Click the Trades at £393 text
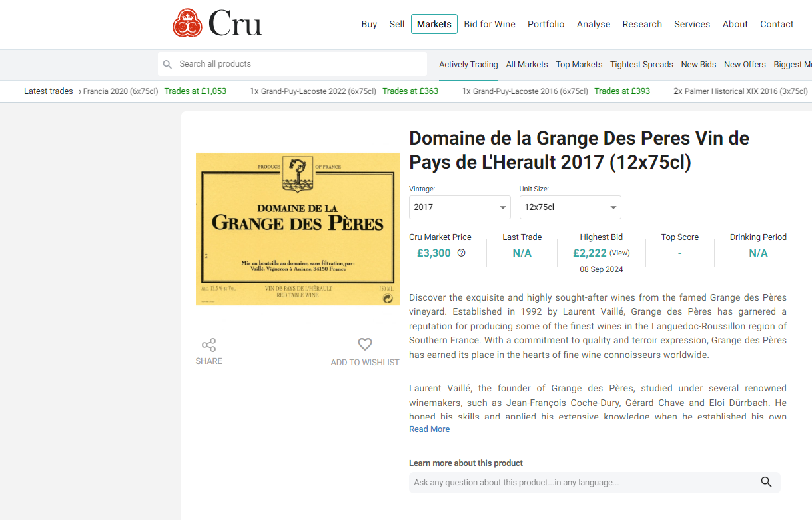This screenshot has height=520, width=812. (x=622, y=91)
